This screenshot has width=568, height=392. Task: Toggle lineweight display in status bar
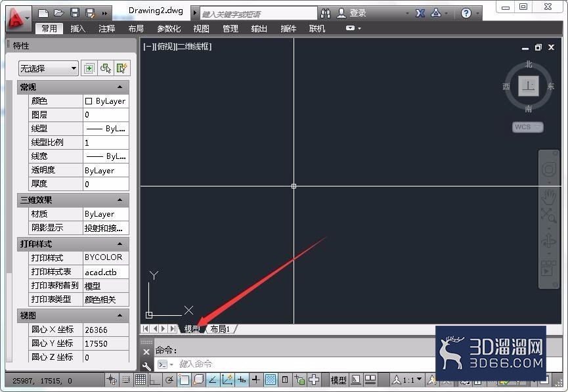(x=255, y=380)
